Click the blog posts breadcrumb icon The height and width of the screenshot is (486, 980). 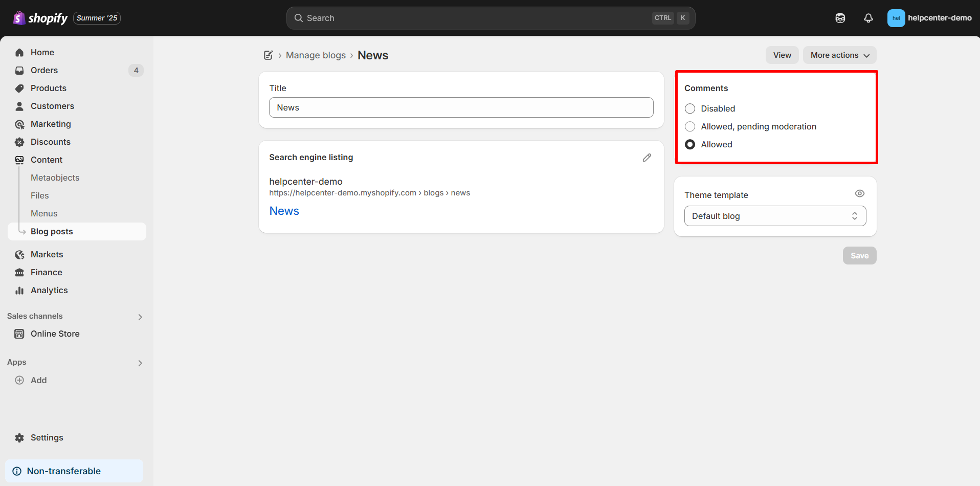268,55
